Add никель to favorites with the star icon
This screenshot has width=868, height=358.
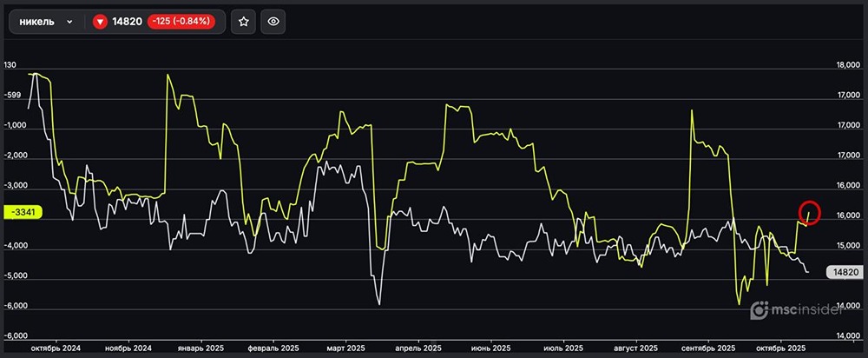click(244, 22)
